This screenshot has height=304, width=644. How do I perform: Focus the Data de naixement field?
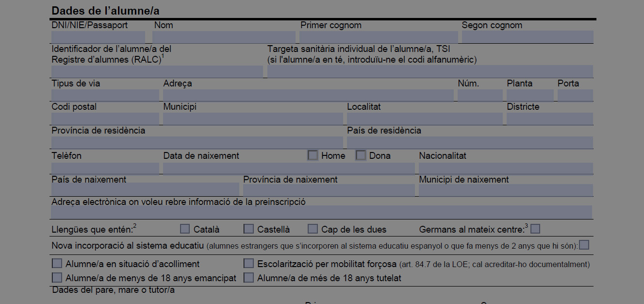[x=289, y=169]
